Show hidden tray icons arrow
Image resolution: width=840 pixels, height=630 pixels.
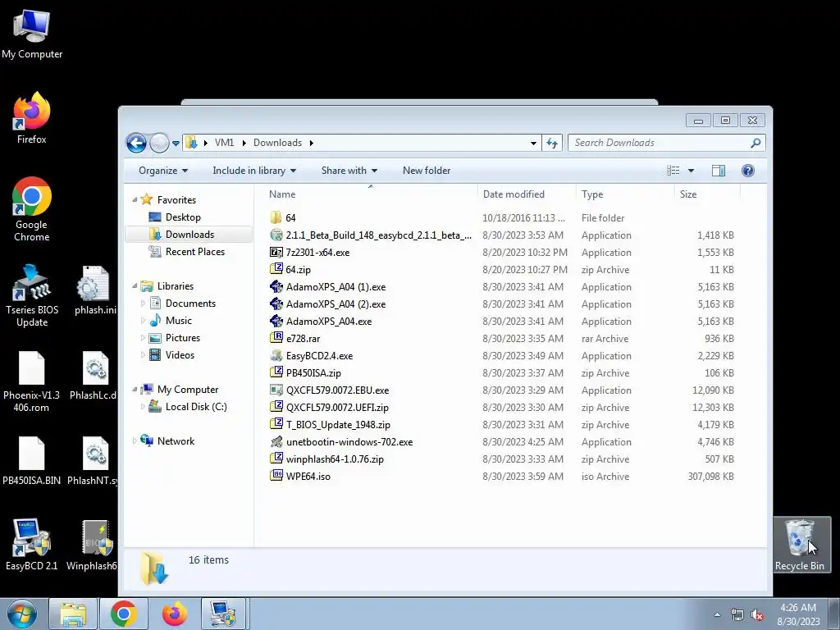(x=717, y=615)
